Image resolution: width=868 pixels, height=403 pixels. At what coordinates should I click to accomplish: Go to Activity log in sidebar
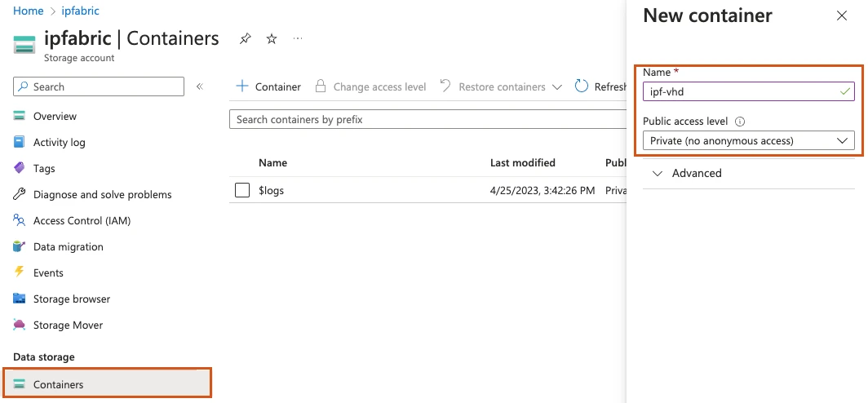[59, 142]
